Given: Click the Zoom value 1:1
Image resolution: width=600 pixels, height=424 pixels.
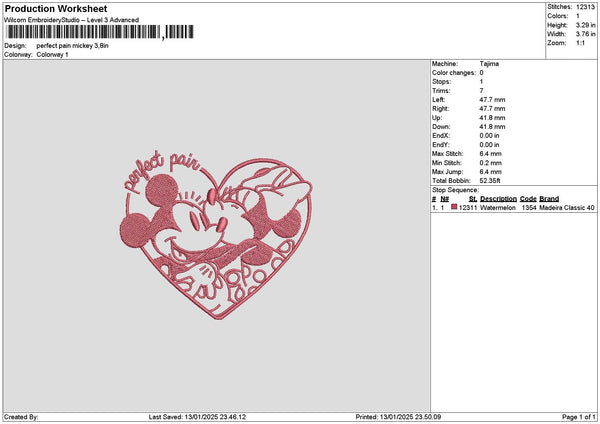Looking at the screenshot, I should pos(580,43).
